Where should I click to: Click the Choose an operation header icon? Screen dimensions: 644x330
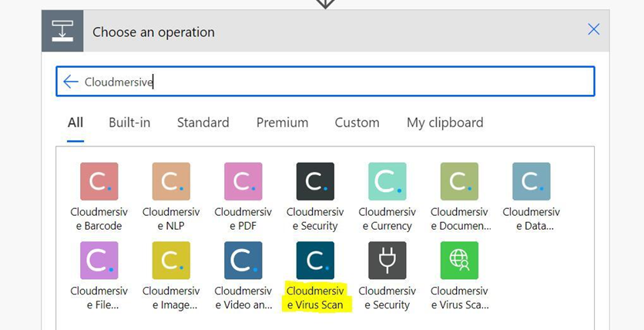pyautogui.click(x=62, y=31)
